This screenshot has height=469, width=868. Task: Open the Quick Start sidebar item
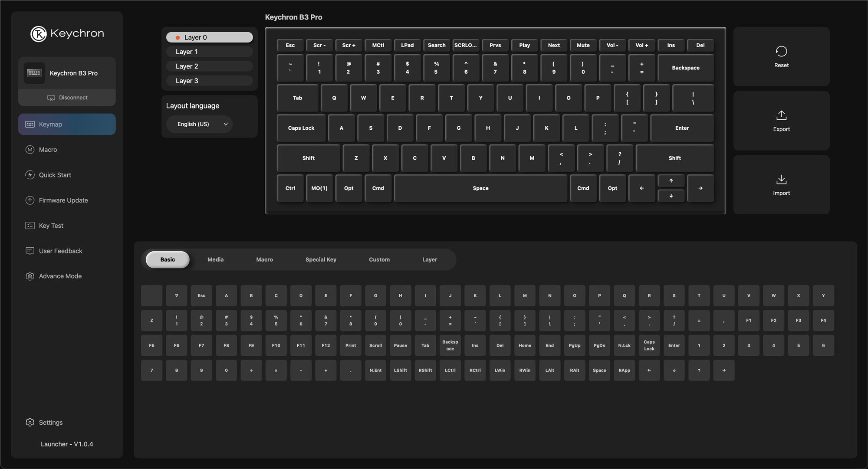pos(55,175)
